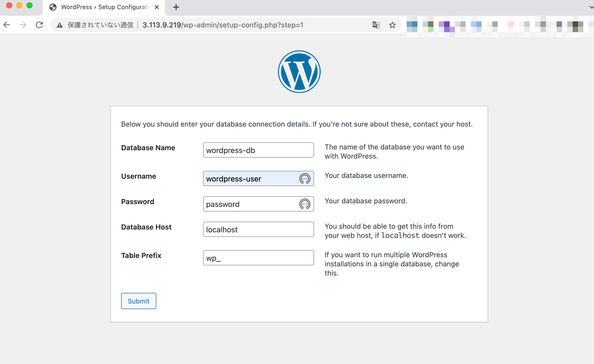Click the browser address bar URL
The height and width of the screenshot is (364, 594).
tap(223, 25)
